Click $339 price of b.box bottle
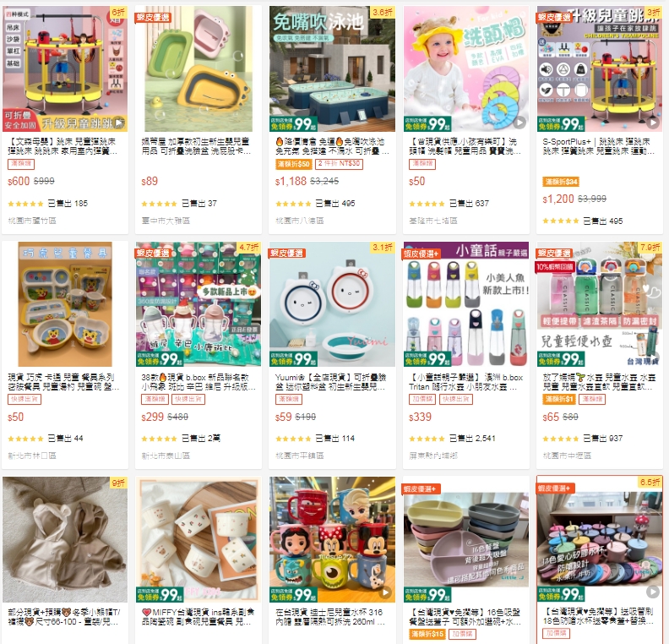The image size is (669, 644). [x=421, y=417]
